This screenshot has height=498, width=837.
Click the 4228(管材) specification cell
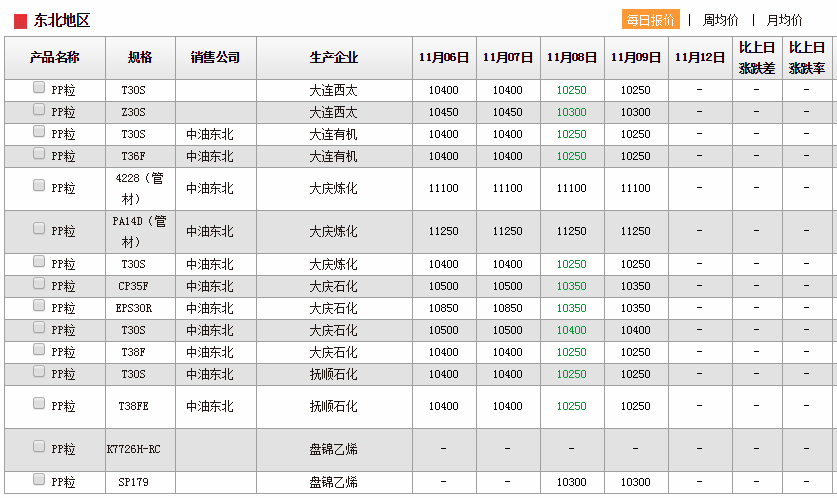139,188
